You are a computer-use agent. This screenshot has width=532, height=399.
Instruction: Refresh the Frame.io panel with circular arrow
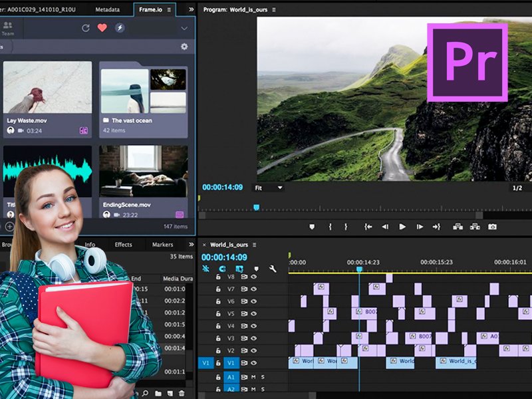pyautogui.click(x=85, y=28)
